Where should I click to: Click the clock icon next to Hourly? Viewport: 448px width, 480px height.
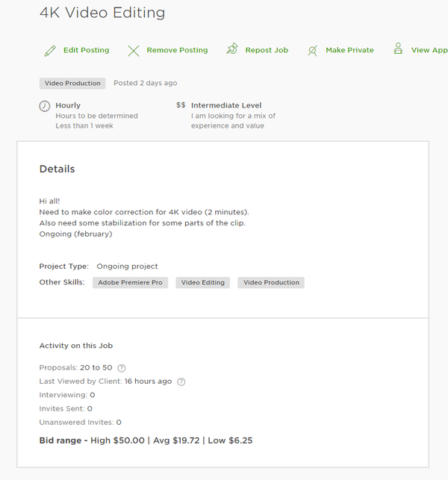45,106
